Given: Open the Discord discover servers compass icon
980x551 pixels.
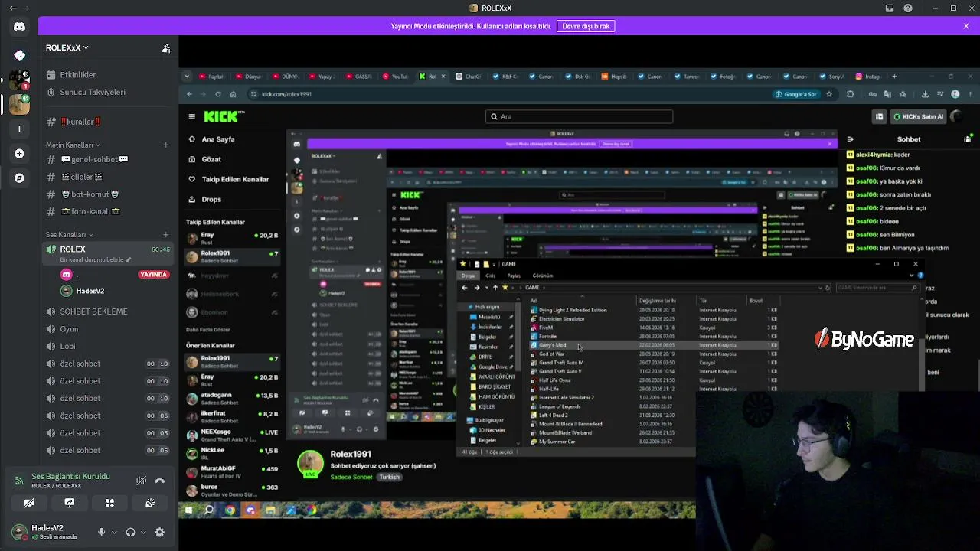Looking at the screenshot, I should [19, 178].
